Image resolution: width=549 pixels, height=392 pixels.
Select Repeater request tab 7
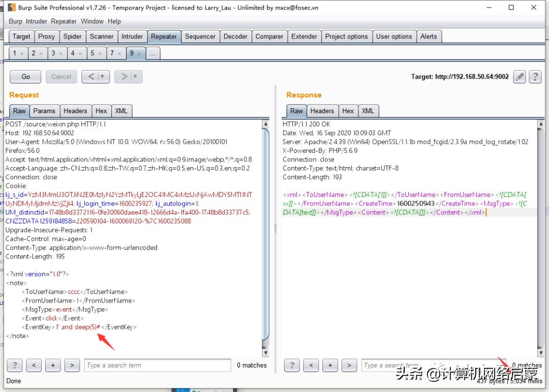[x=112, y=53]
